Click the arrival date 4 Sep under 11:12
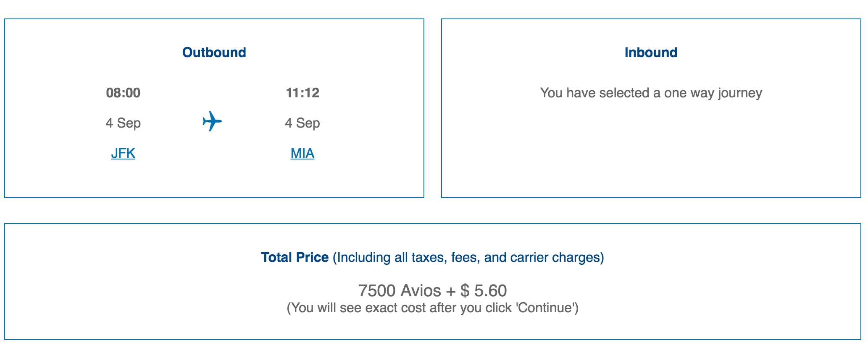 pyautogui.click(x=302, y=123)
